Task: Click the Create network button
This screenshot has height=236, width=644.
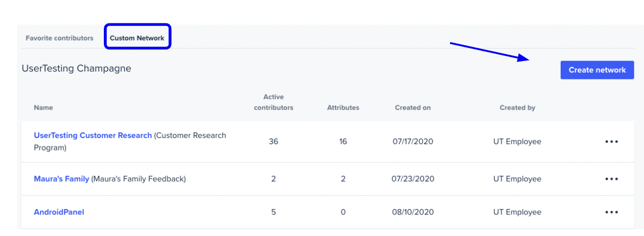Action: click(x=597, y=70)
